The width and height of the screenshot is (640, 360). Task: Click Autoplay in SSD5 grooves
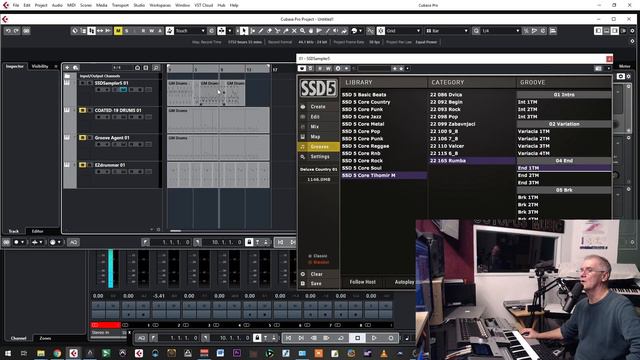click(x=404, y=282)
